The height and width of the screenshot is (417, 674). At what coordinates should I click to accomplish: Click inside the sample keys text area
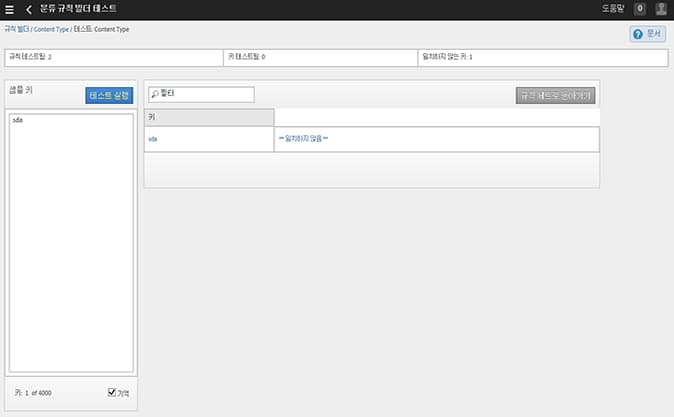[x=71, y=243]
